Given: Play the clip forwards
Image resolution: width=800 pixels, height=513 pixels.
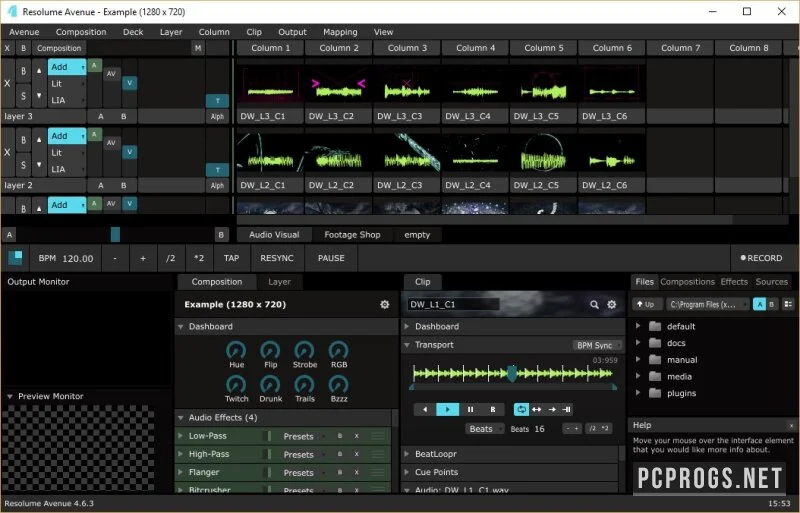Looking at the screenshot, I should (447, 409).
